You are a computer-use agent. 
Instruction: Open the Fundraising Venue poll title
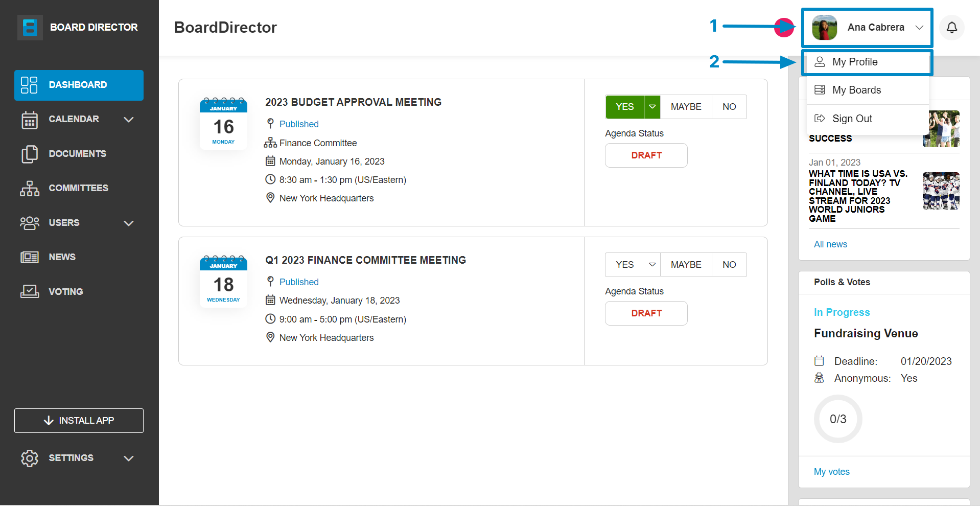coord(866,333)
